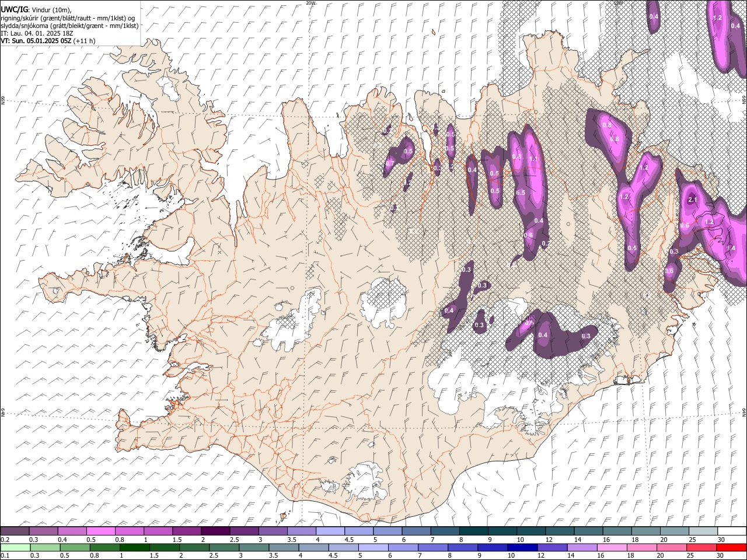Click the 'UWC/IG' title text
The width and height of the screenshot is (747, 560).
(13, 9)
